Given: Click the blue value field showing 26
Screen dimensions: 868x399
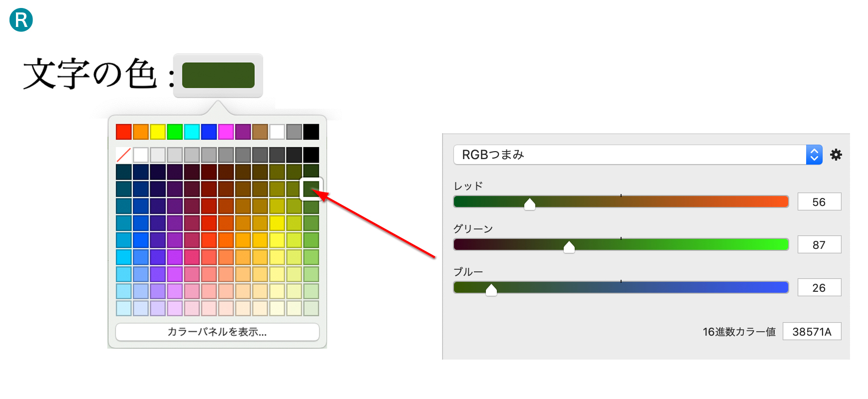Looking at the screenshot, I should tap(819, 288).
